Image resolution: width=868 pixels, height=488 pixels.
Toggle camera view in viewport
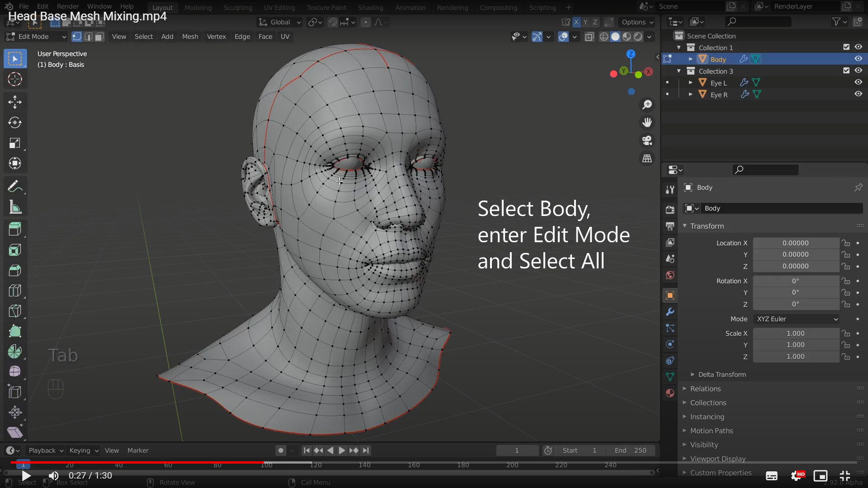coord(647,141)
